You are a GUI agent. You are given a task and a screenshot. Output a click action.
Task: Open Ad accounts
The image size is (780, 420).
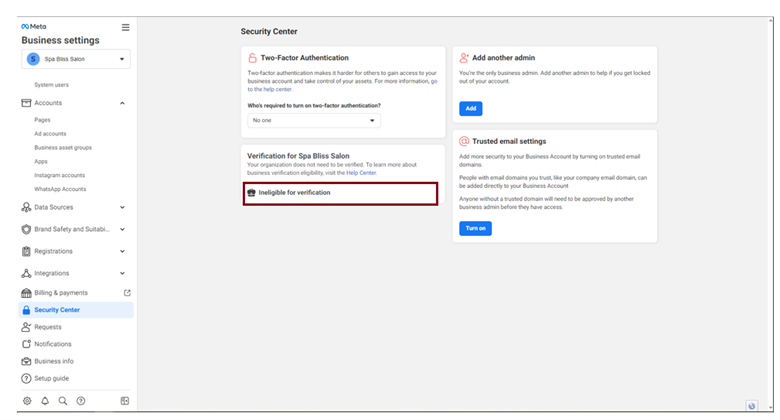pos(50,134)
